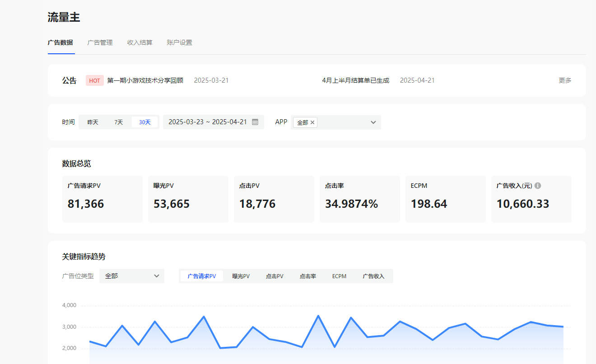Viewport: 596px width, 364px height.
Task: Show the ECPM trend chart
Action: (340, 276)
